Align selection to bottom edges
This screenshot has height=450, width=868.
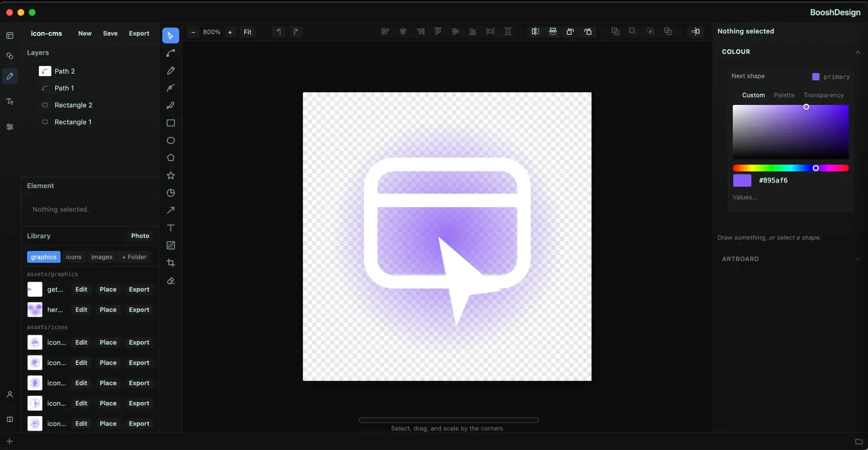click(473, 32)
